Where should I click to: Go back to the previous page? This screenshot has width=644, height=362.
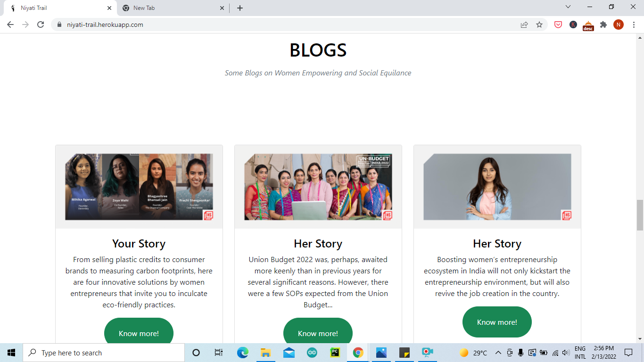click(x=9, y=24)
